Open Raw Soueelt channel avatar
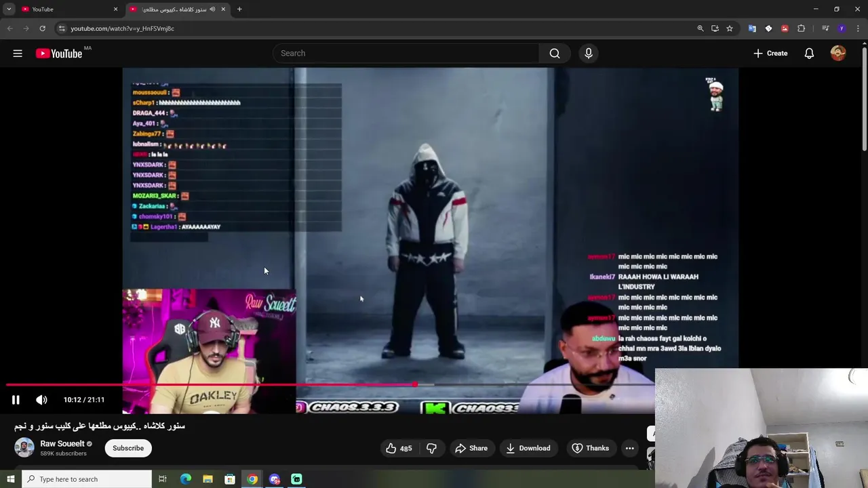The image size is (868, 488). pos(24,448)
